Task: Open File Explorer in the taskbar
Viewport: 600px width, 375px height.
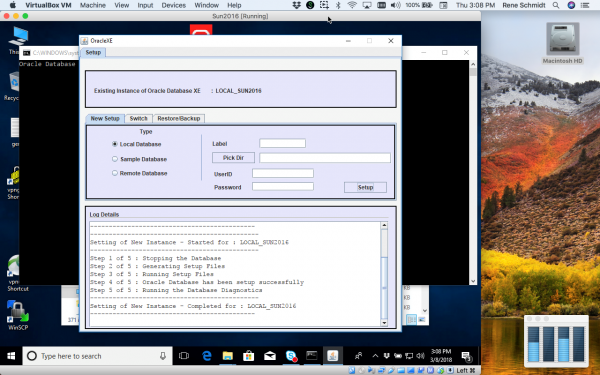Action: click(x=228, y=356)
